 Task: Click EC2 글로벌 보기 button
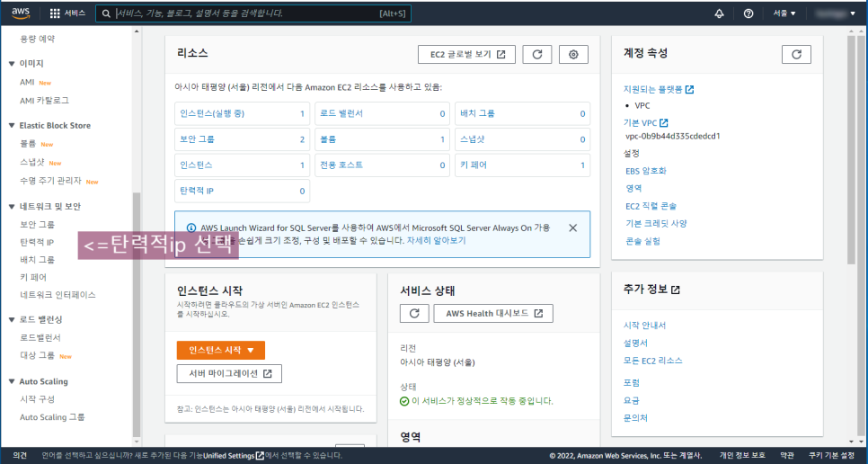tap(466, 54)
